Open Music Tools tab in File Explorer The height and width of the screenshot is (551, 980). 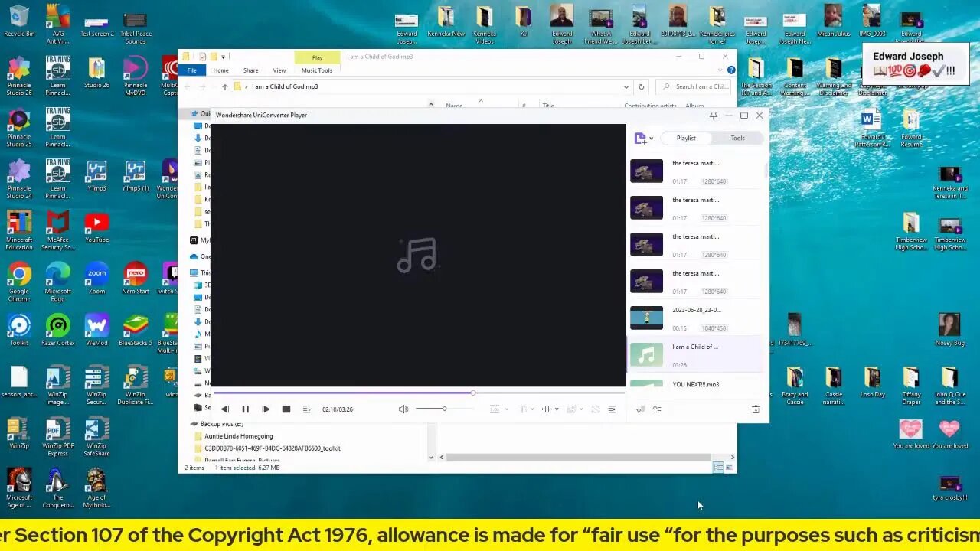[317, 70]
